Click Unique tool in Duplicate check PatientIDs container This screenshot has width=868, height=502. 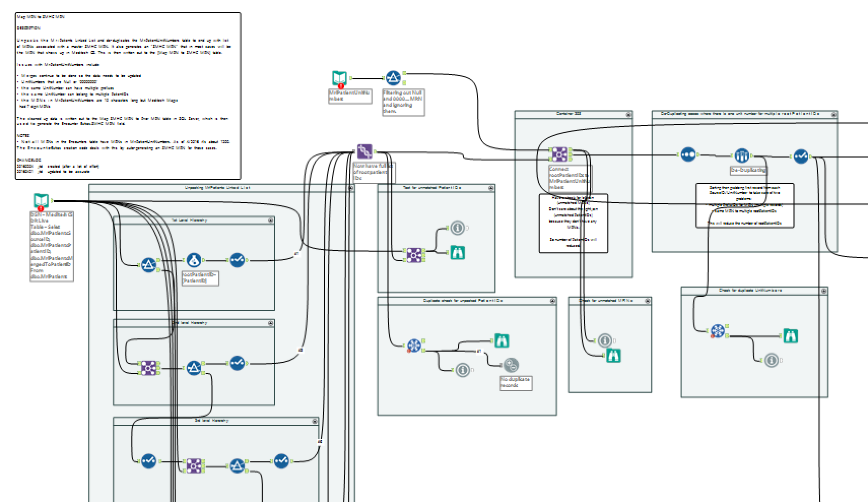(415, 346)
